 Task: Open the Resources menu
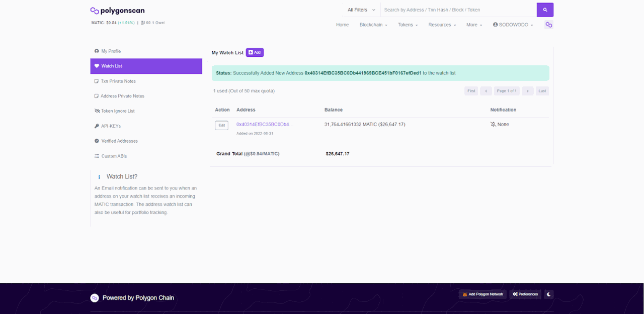pyautogui.click(x=441, y=25)
